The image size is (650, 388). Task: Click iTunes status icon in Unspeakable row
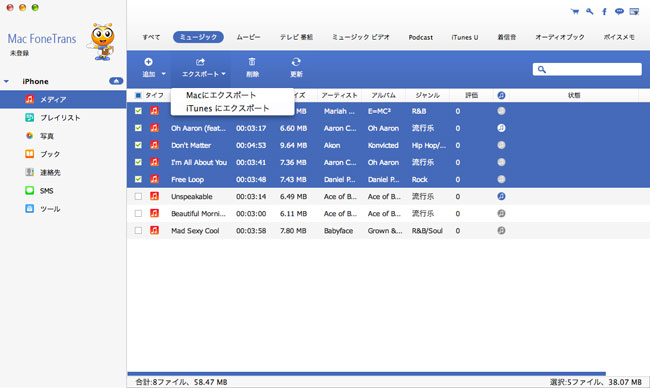click(x=501, y=196)
